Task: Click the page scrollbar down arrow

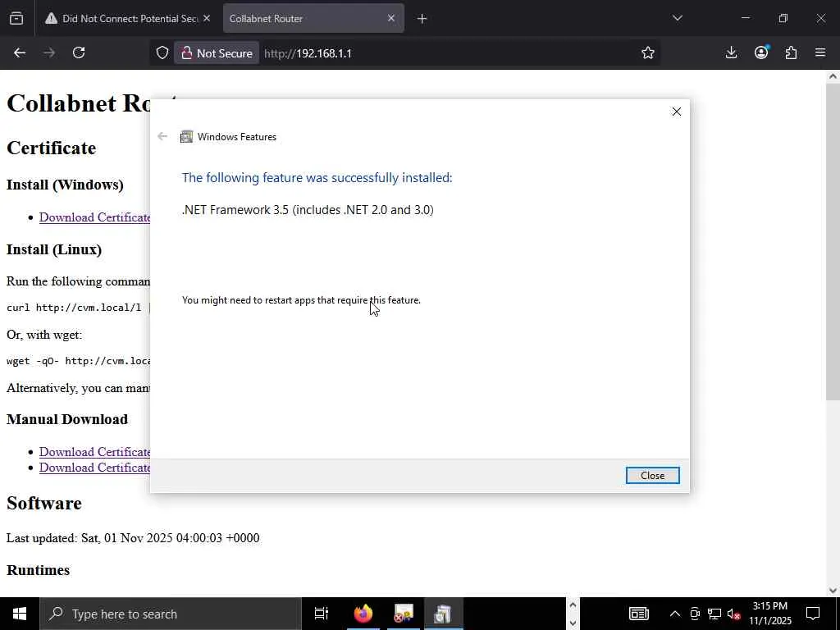Action: 833,591
